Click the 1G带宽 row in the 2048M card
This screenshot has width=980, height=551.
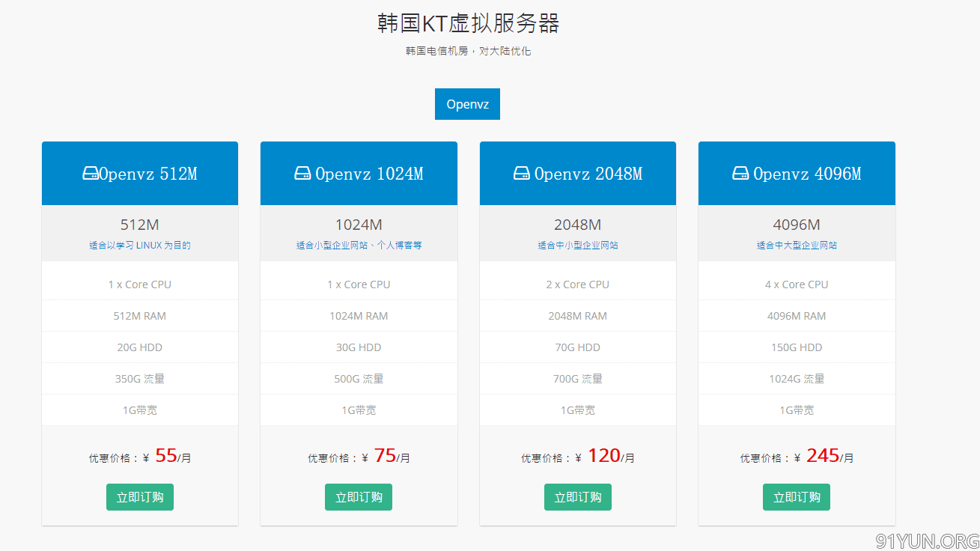tap(578, 410)
